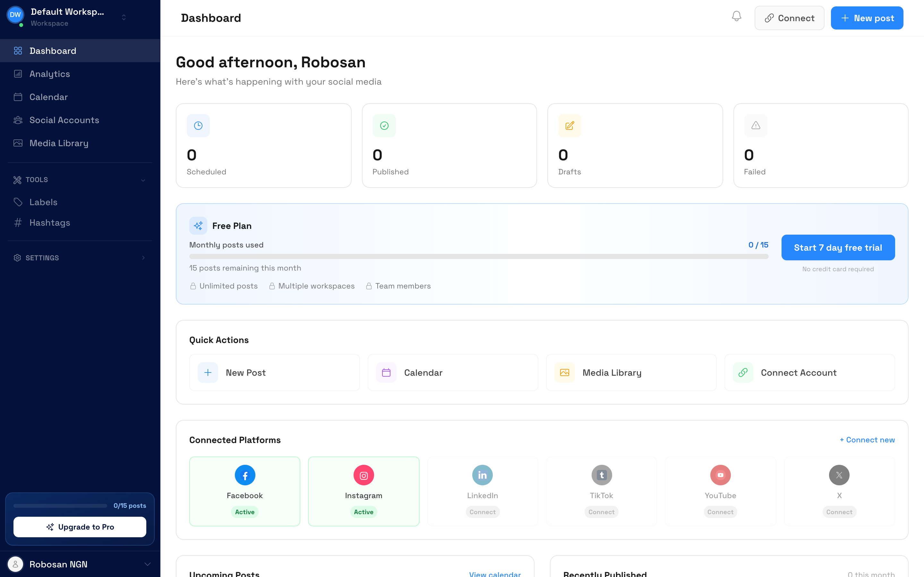This screenshot has width=924, height=577.
Task: Open the Analytics section from the sidebar
Action: click(x=50, y=74)
